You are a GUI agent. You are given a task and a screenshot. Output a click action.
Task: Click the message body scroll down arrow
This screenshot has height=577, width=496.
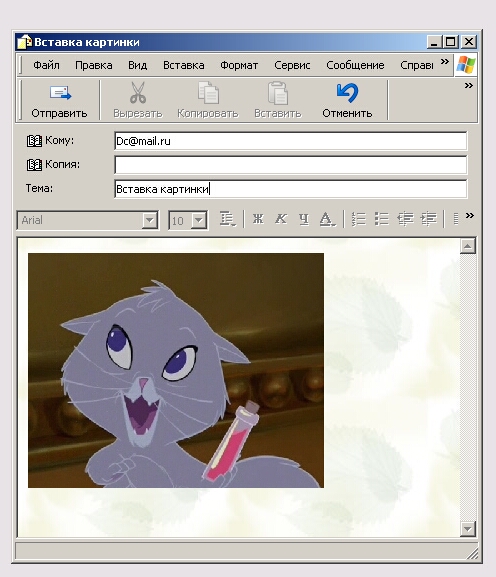click(468, 529)
